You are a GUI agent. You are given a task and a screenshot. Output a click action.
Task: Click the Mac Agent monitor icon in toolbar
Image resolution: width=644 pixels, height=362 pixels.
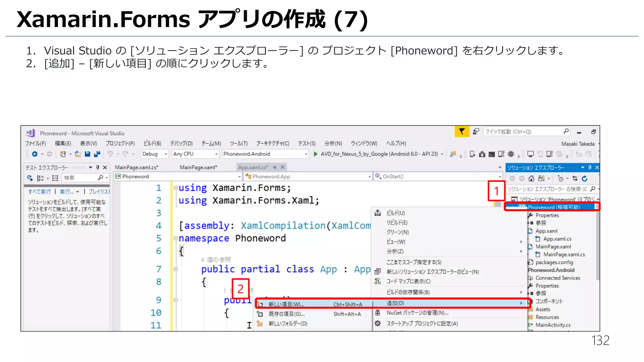point(530,154)
